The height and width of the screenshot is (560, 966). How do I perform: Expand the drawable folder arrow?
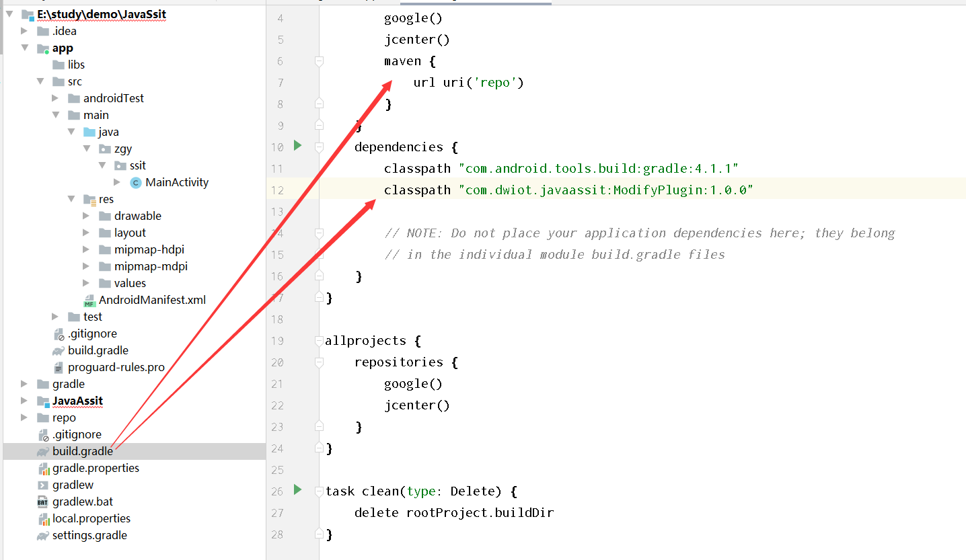pos(87,216)
